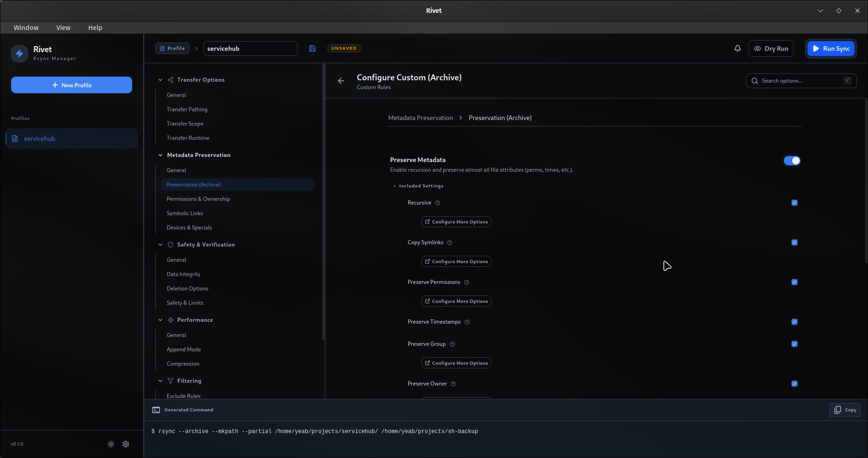Click help icon next to Copy Symlinks
The height and width of the screenshot is (458, 868).
450,243
